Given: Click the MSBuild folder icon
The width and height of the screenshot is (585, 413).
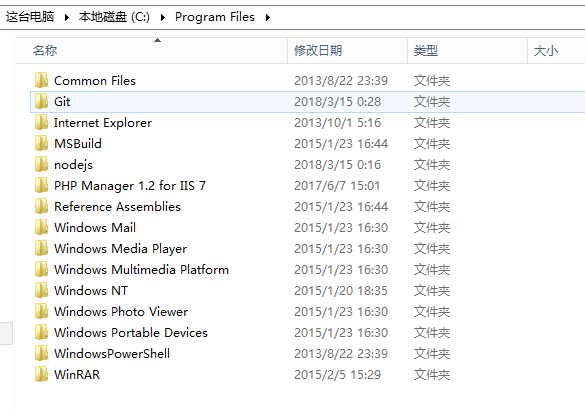Looking at the screenshot, I should pyautogui.click(x=41, y=144).
